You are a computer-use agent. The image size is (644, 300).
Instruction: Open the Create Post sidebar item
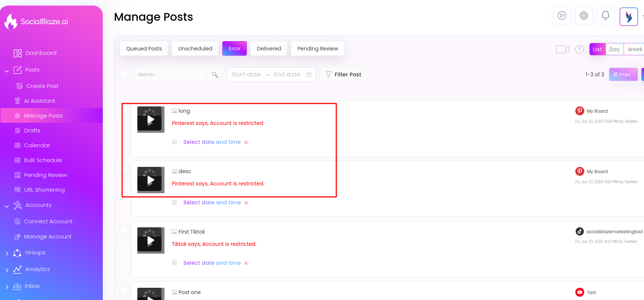click(42, 86)
